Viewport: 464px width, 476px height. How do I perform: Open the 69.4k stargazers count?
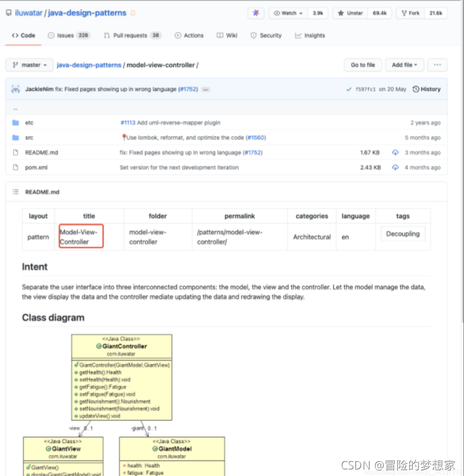(x=379, y=13)
